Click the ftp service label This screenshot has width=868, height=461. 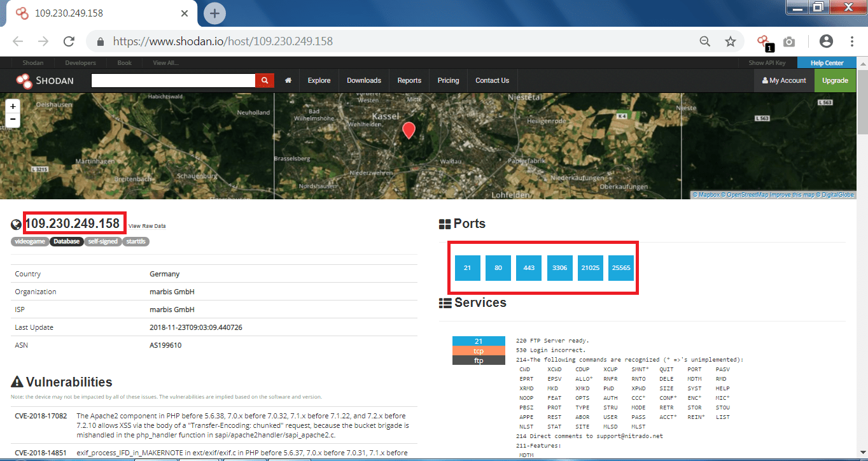point(479,360)
